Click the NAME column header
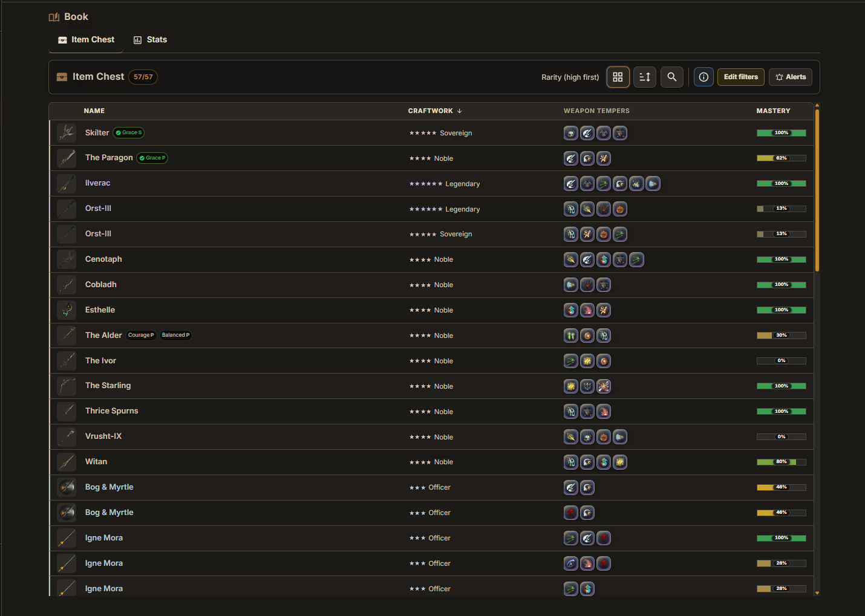Image resolution: width=865 pixels, height=616 pixels. point(94,111)
